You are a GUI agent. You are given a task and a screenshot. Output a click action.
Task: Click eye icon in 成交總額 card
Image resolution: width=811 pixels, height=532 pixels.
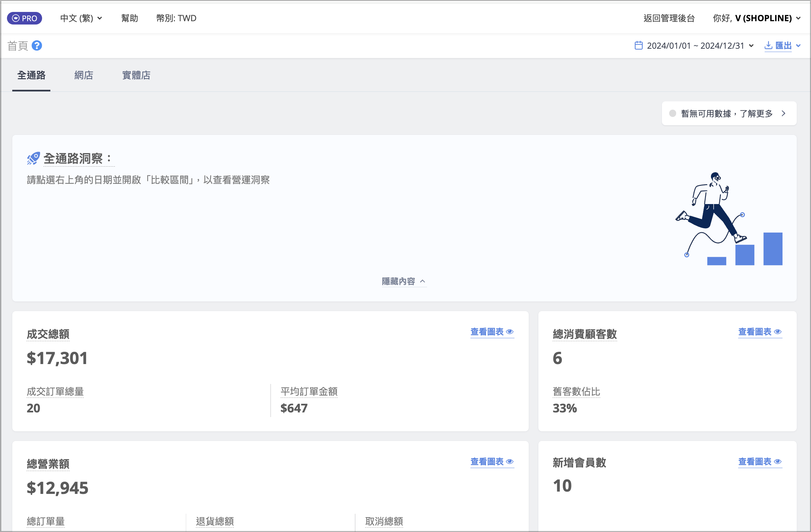510,332
